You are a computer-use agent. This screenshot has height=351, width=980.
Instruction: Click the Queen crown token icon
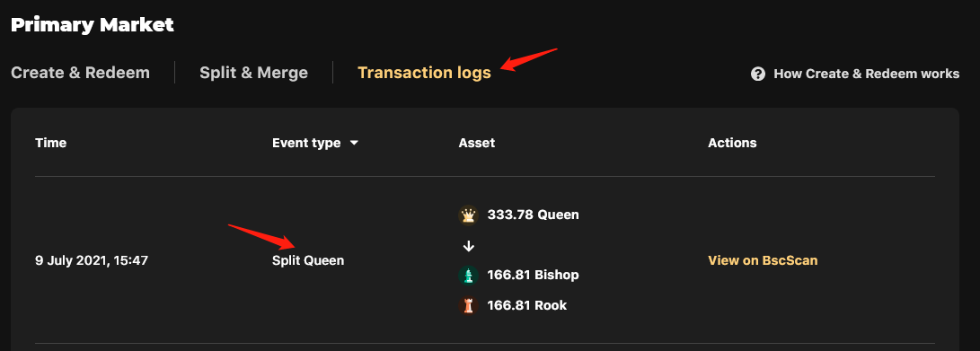468,215
